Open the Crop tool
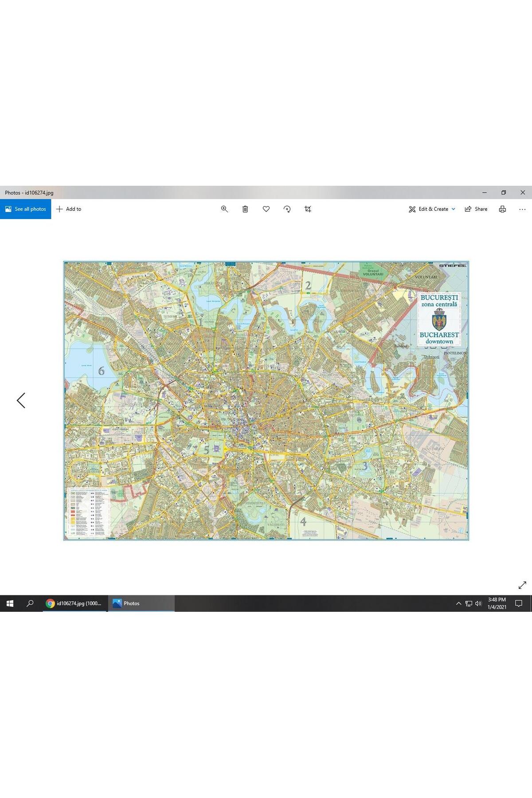The image size is (532, 798). (308, 209)
